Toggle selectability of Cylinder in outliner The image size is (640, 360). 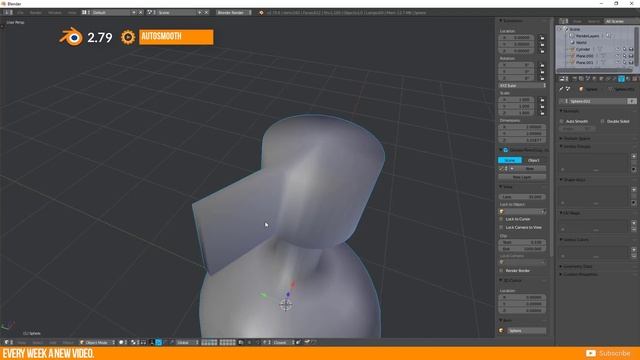(624, 49)
